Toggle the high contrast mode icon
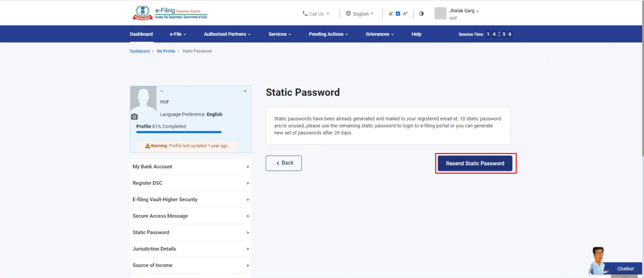Image resolution: width=644 pixels, height=278 pixels. [x=421, y=14]
